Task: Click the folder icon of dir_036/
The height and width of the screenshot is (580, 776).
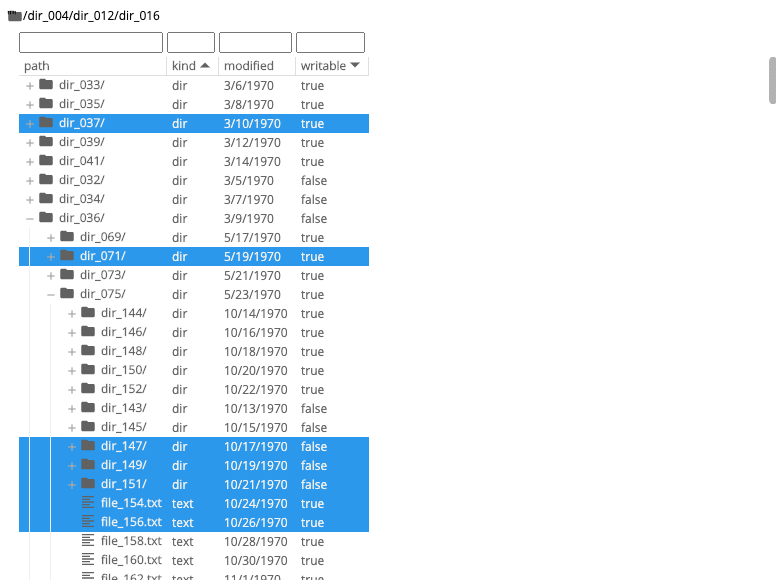Action: (46, 217)
